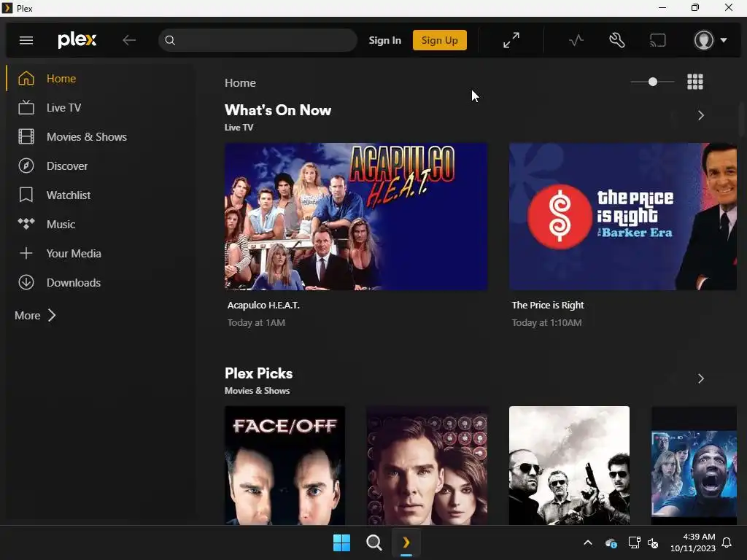Click the Sign Up button

pyautogui.click(x=439, y=41)
